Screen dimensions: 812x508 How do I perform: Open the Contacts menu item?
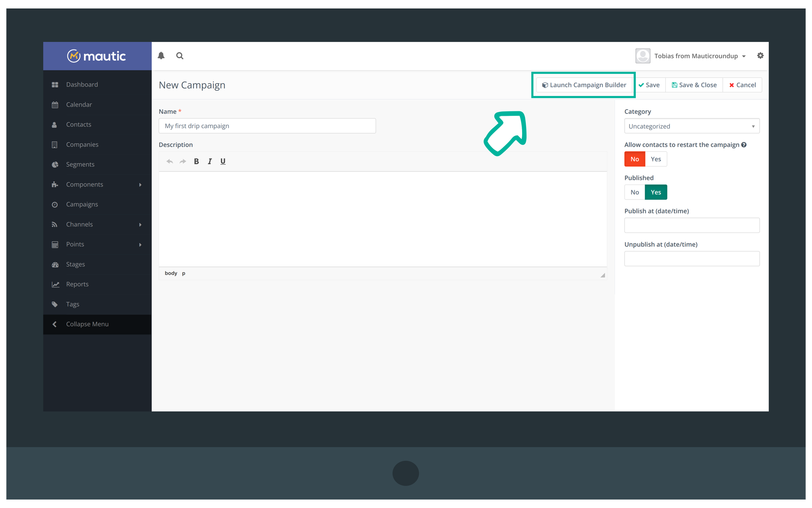click(79, 124)
